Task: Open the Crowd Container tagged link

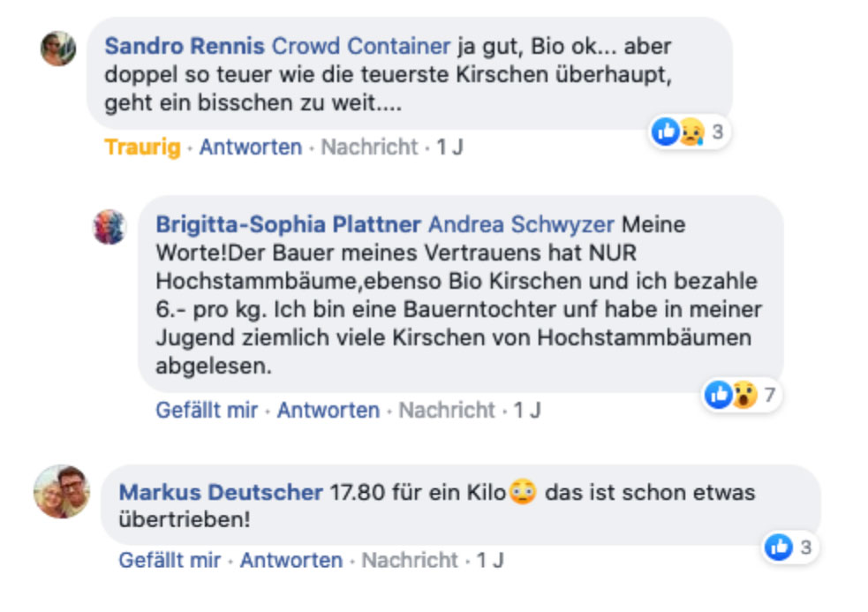Action: [361, 46]
